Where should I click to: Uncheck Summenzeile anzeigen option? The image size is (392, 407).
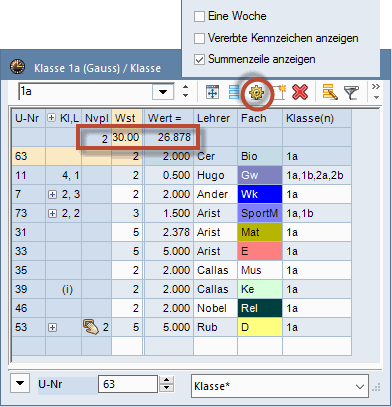click(x=199, y=60)
